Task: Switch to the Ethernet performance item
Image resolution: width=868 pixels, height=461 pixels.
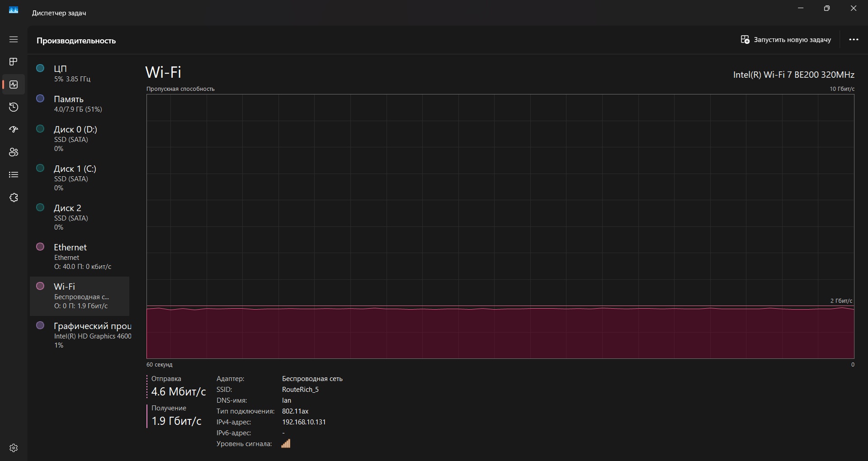Action: coord(80,256)
